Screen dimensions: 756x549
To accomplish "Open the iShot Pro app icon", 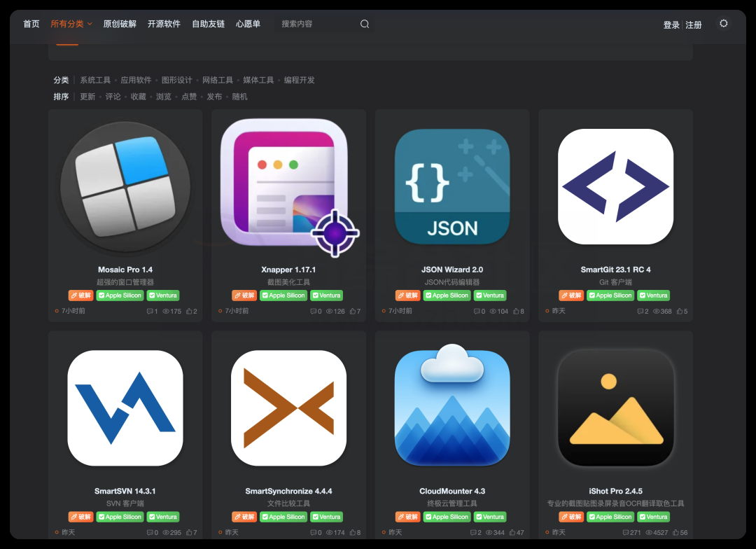I will (x=616, y=408).
